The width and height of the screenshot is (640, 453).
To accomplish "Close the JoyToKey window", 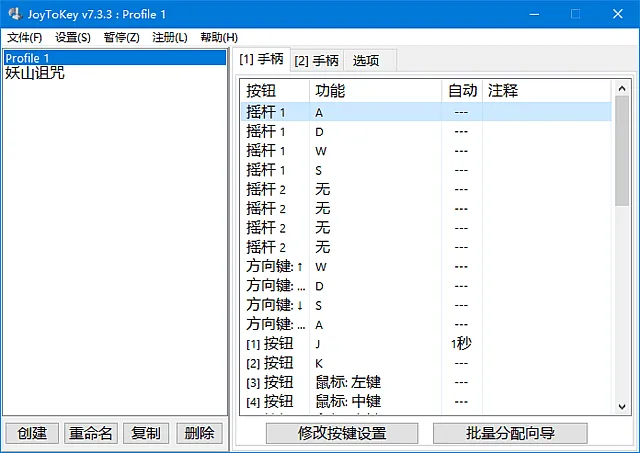I will tap(618, 14).
